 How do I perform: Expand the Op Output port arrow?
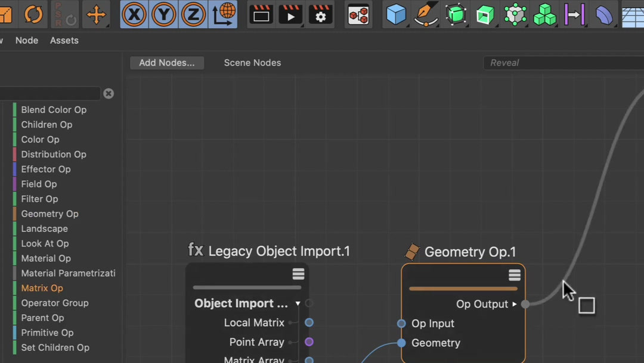[x=515, y=304]
